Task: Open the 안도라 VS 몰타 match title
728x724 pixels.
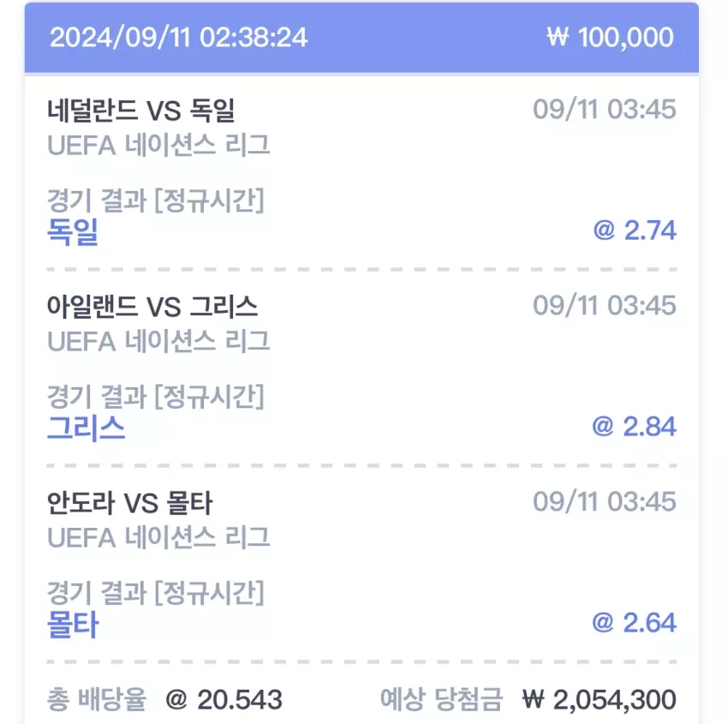Action: pos(130,503)
